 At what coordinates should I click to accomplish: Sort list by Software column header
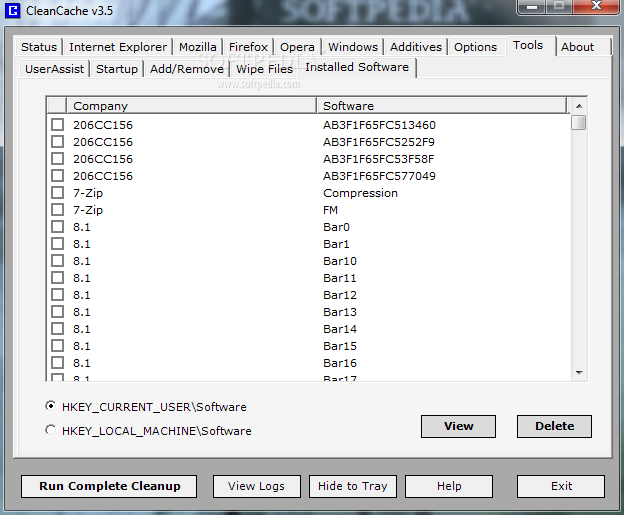pyautogui.click(x=442, y=106)
